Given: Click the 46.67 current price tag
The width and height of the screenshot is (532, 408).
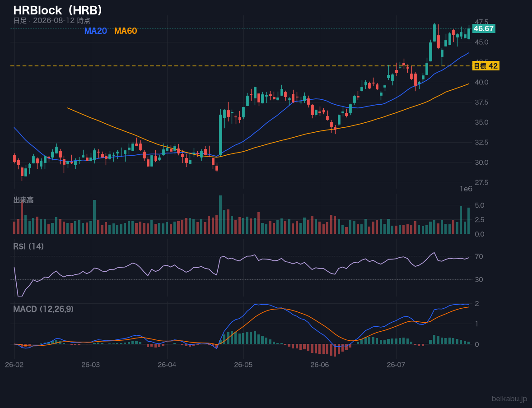Looking at the screenshot, I should [484, 28].
